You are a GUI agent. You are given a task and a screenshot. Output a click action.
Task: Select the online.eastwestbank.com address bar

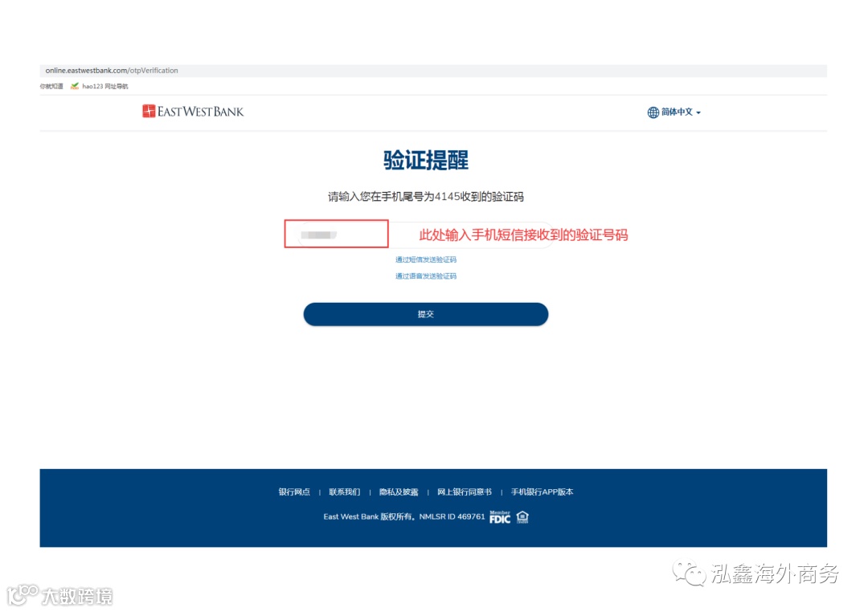click(x=433, y=71)
